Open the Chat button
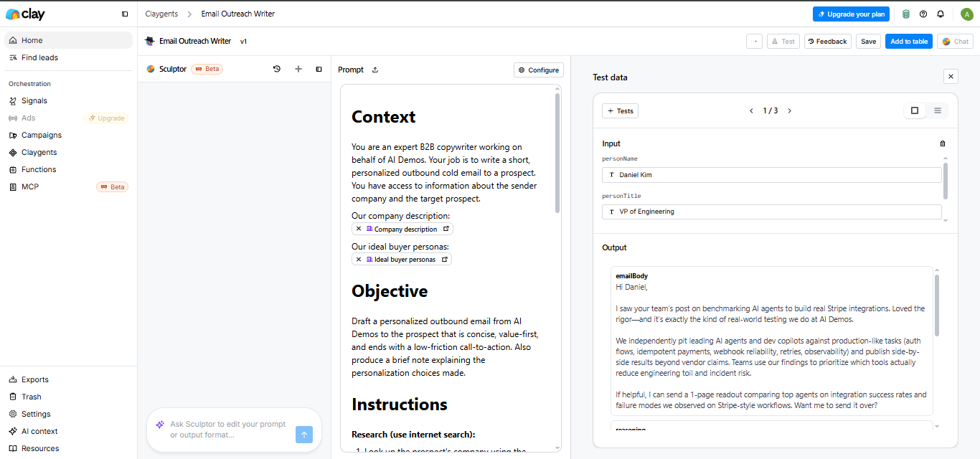 click(x=956, y=41)
